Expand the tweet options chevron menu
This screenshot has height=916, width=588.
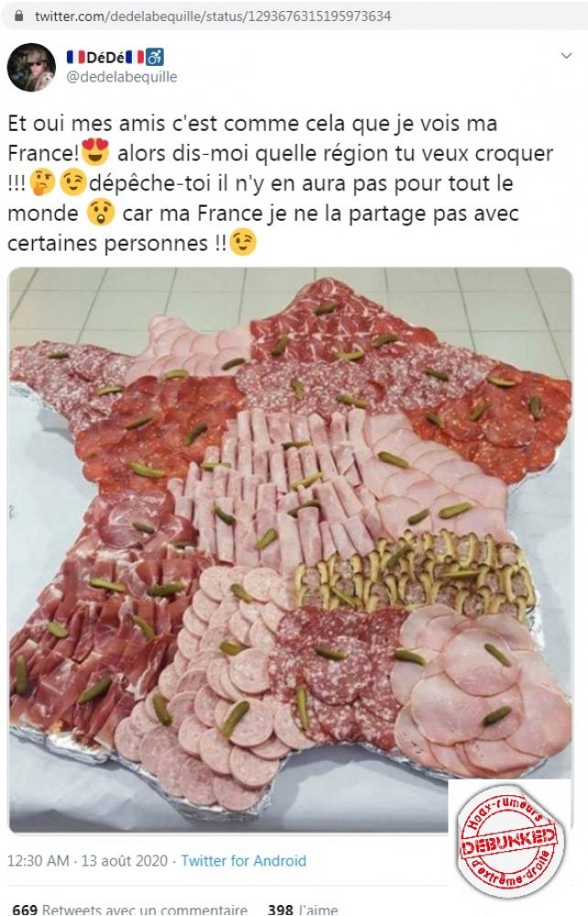(x=566, y=56)
